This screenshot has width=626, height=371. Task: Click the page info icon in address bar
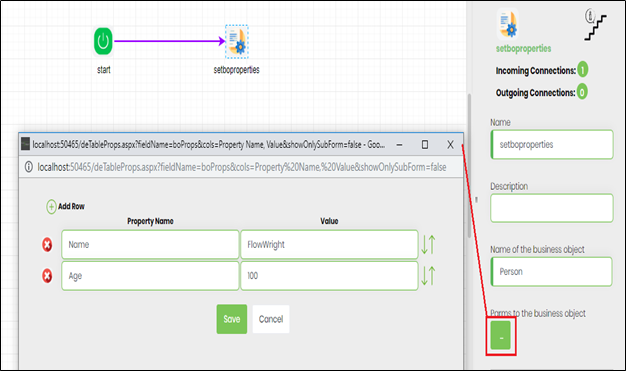(x=29, y=167)
